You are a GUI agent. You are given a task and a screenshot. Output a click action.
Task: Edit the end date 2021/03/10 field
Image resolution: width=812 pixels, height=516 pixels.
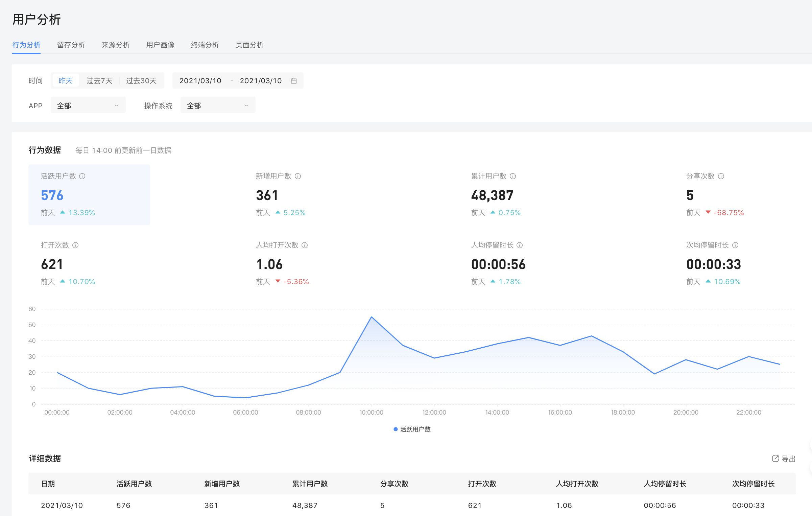[x=261, y=81]
